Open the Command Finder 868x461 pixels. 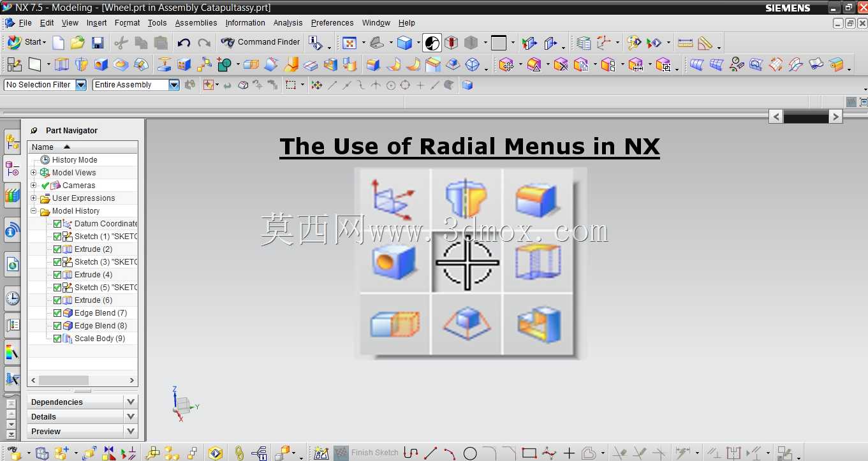click(260, 42)
